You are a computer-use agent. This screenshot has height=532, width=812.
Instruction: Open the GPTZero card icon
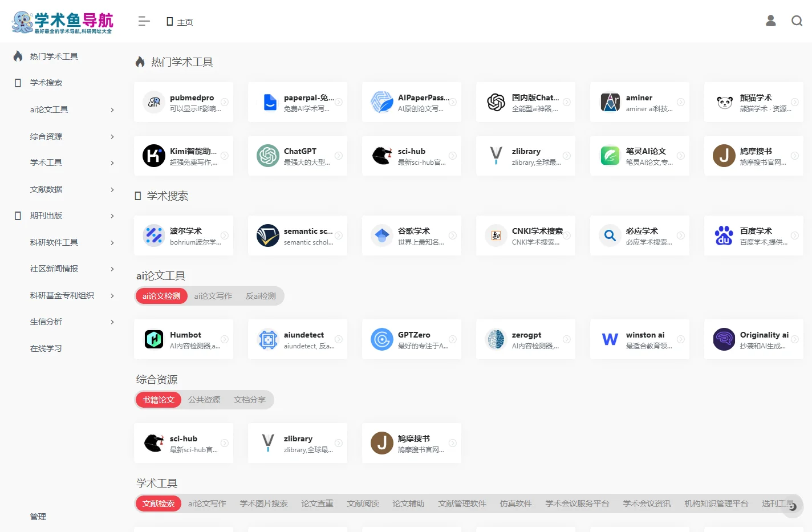[382, 339]
